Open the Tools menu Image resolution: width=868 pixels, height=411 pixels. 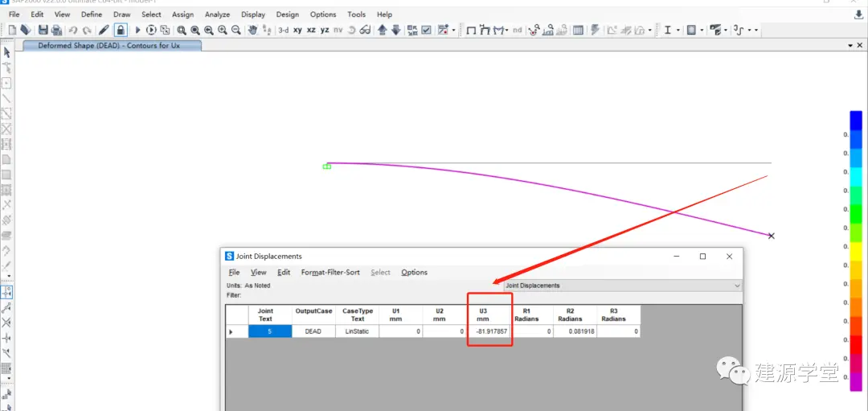357,14
